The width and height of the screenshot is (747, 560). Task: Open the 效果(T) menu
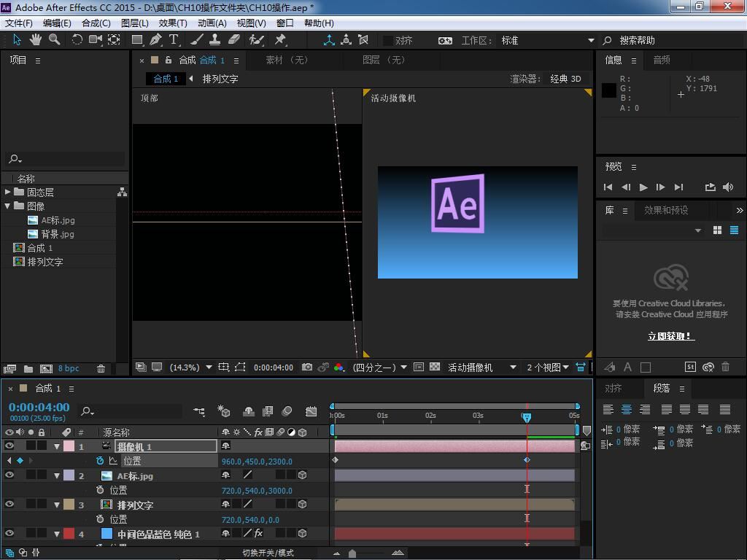[x=173, y=23]
